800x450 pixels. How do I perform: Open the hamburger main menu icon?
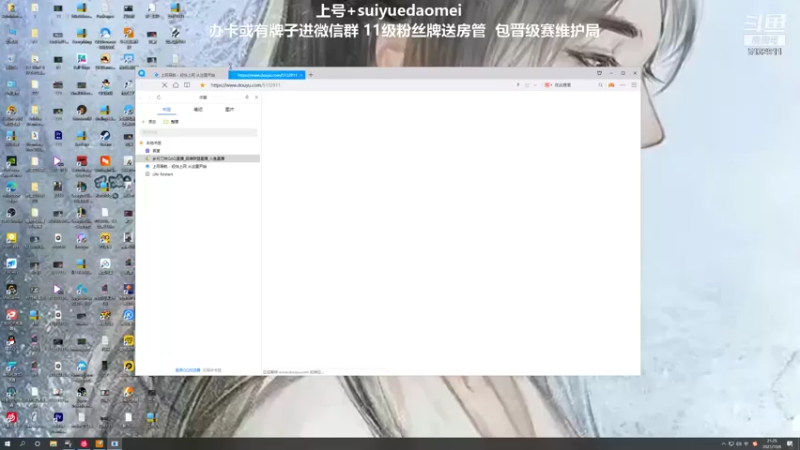(634, 85)
